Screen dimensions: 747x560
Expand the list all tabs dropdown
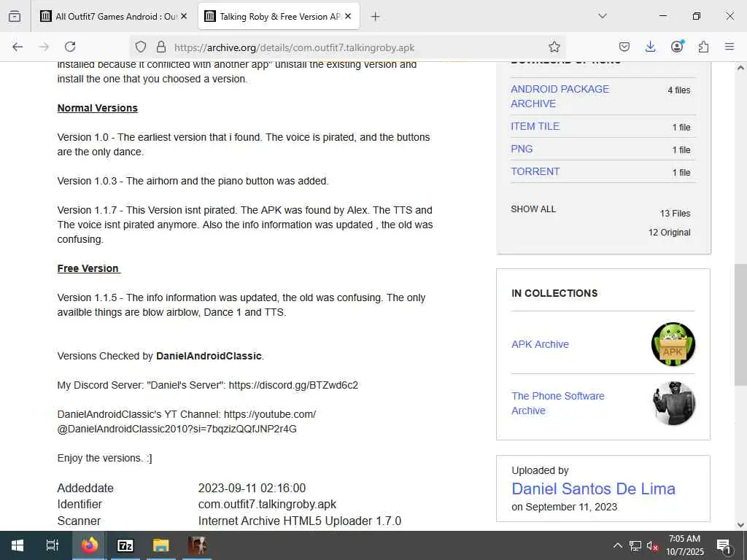(x=603, y=16)
